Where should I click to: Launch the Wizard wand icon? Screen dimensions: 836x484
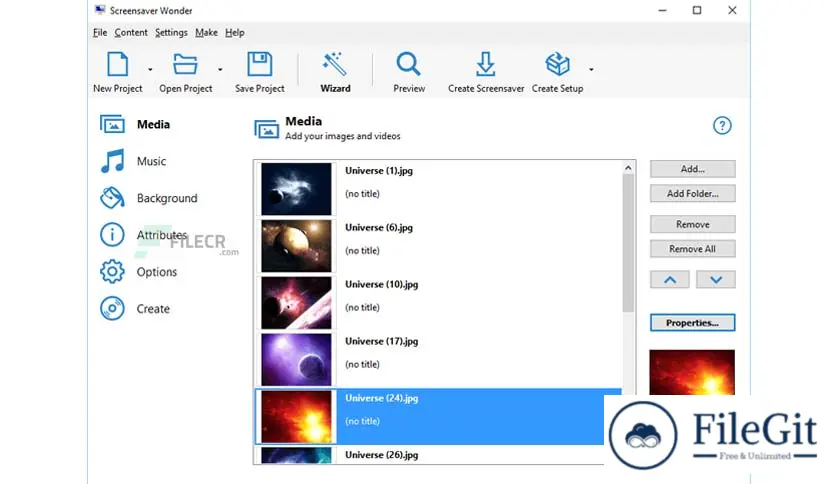(x=335, y=64)
